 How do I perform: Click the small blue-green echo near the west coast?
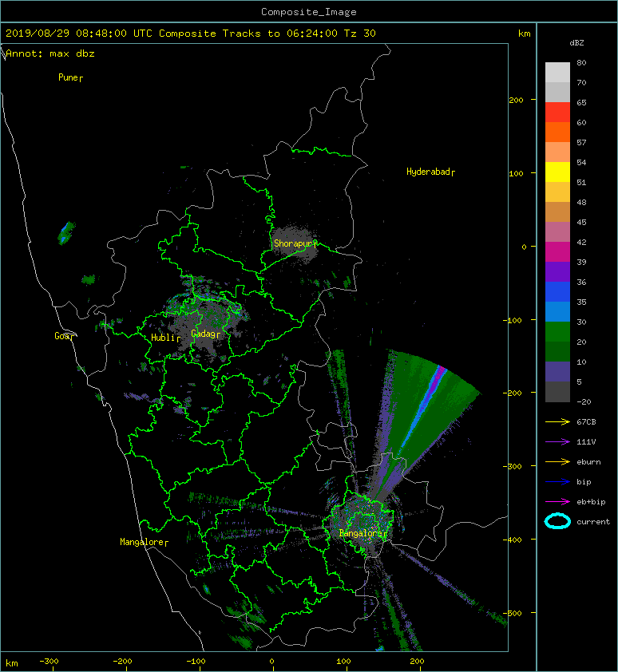(66, 233)
